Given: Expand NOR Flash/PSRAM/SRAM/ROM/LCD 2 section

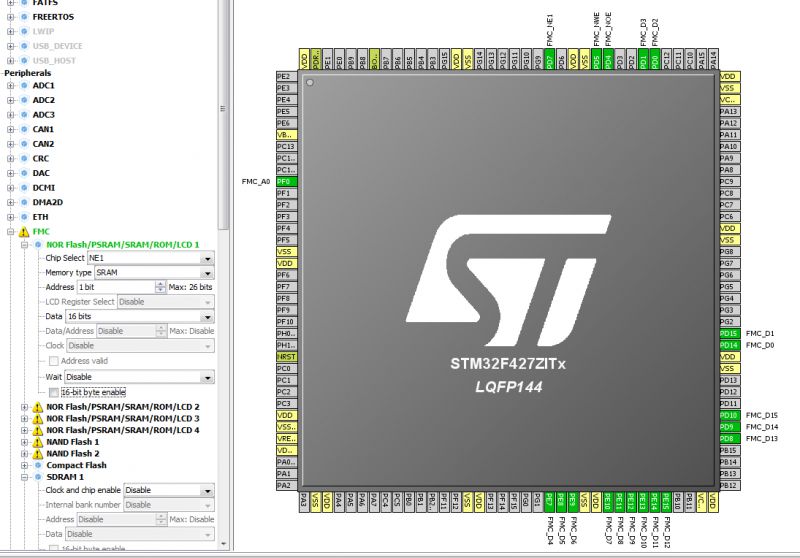Looking at the screenshot, I should pos(24,407).
